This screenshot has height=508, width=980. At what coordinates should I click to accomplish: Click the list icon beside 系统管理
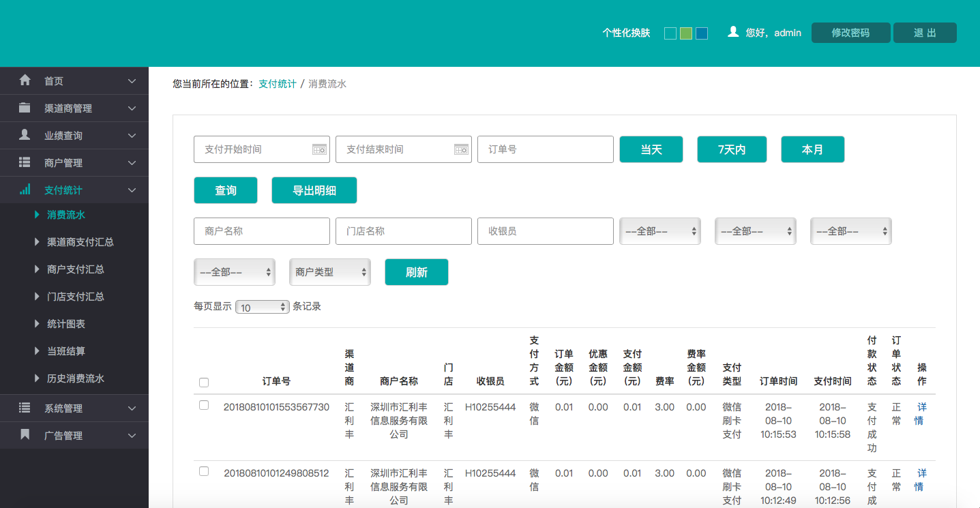[x=25, y=408]
